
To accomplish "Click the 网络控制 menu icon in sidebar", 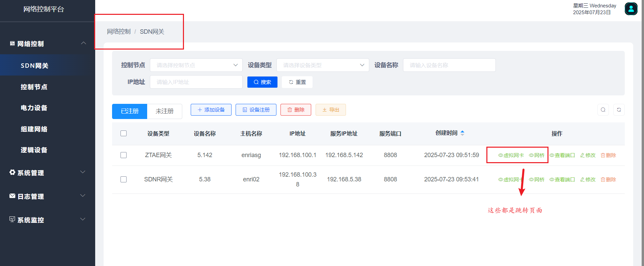I will pyautogui.click(x=12, y=43).
